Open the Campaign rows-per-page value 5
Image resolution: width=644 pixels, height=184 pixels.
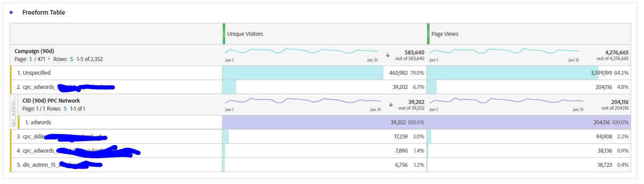[71, 59]
